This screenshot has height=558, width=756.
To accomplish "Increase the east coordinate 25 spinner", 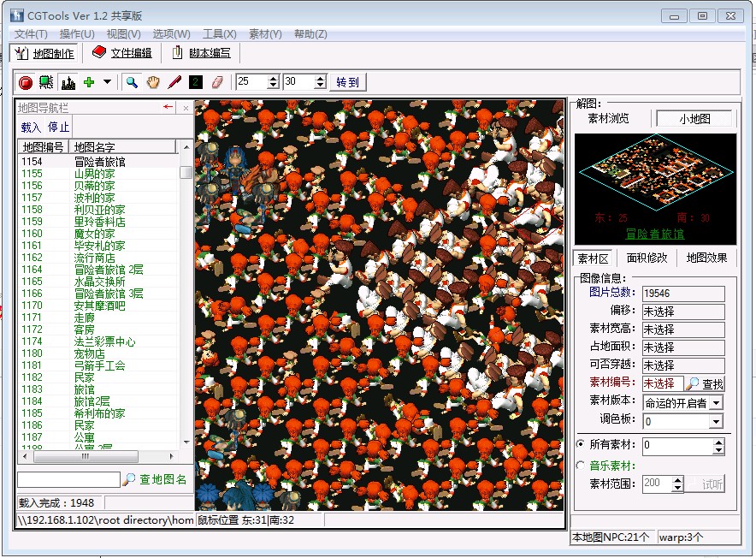I will coord(274,78).
